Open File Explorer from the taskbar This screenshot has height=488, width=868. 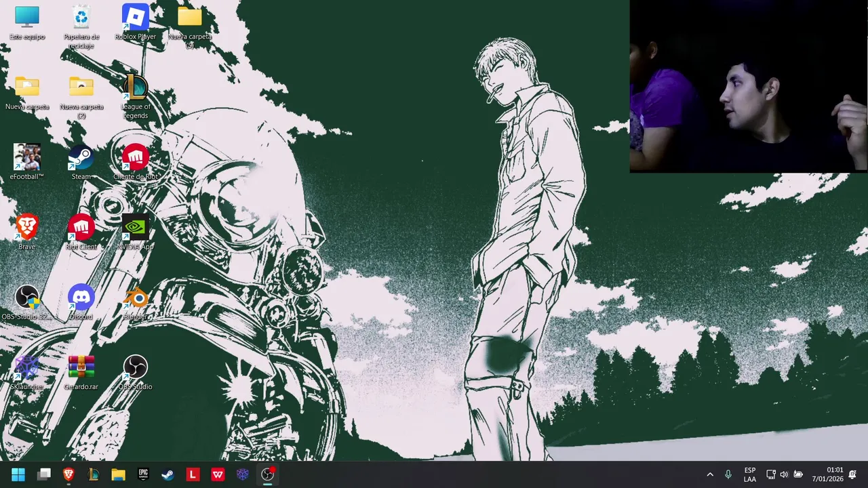(x=118, y=474)
